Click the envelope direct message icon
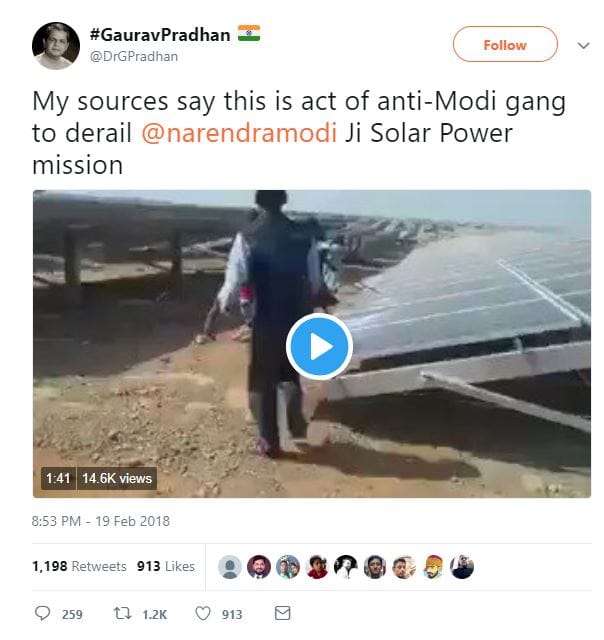The height and width of the screenshot is (640, 604). [283, 613]
